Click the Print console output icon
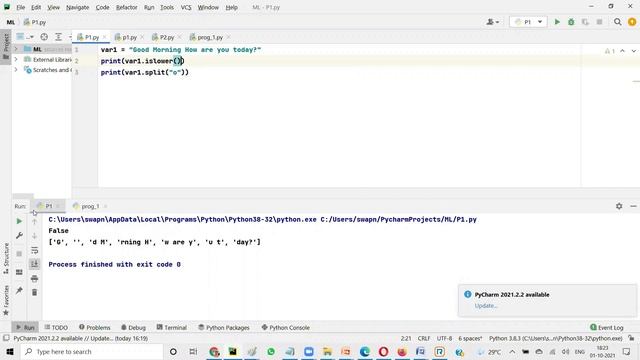The height and width of the screenshot is (360, 640). [x=34, y=278]
